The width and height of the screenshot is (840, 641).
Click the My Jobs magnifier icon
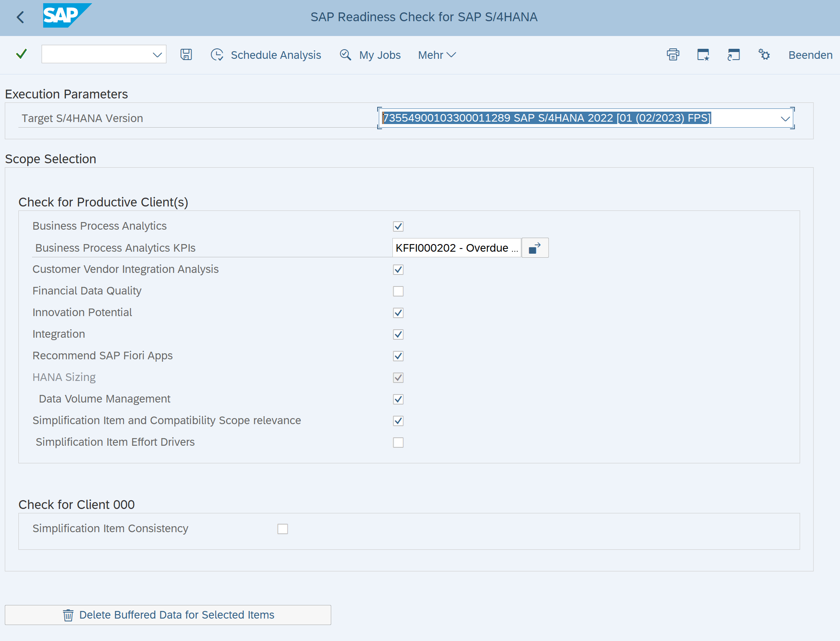pos(345,55)
